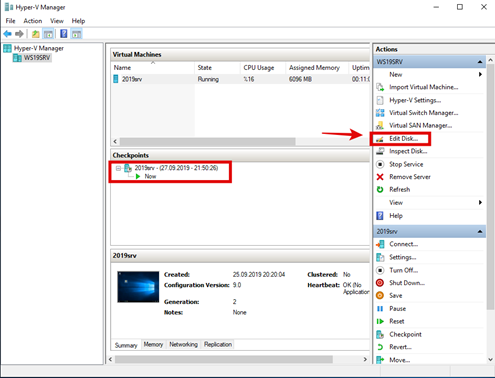Click the Up folder toolbar icon

36,34
